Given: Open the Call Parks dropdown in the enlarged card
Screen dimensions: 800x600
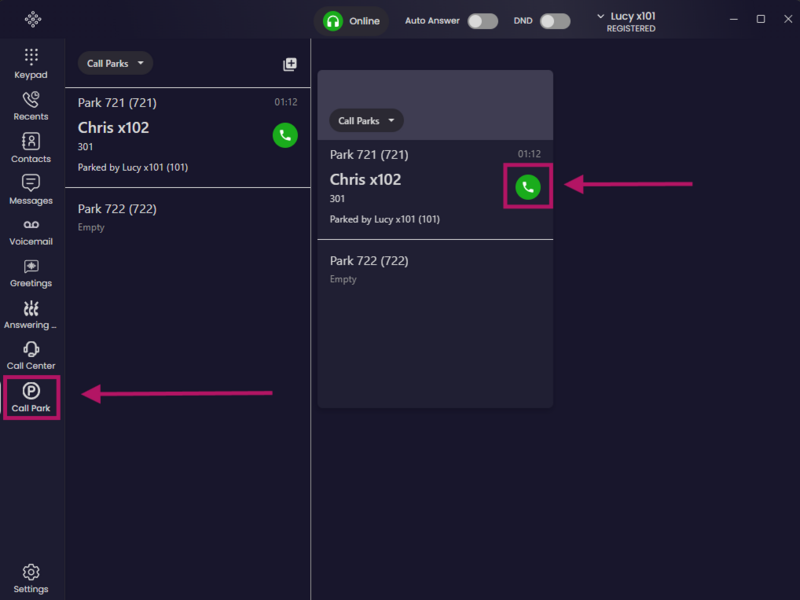Looking at the screenshot, I should (x=366, y=121).
